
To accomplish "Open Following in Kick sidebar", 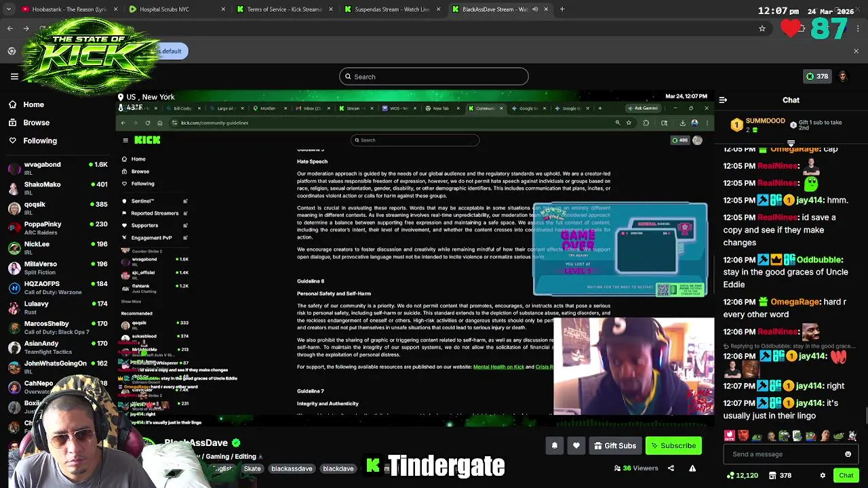I will click(34, 140).
